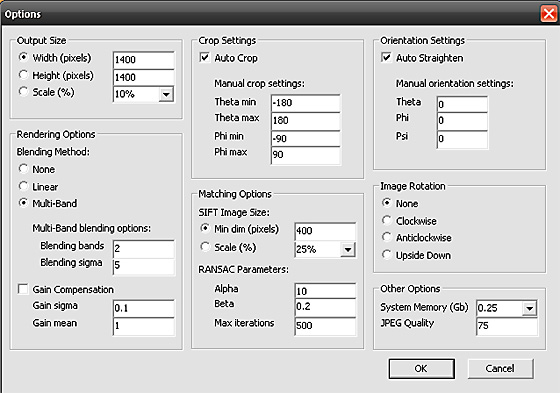Click the Cancel button

[500, 369]
